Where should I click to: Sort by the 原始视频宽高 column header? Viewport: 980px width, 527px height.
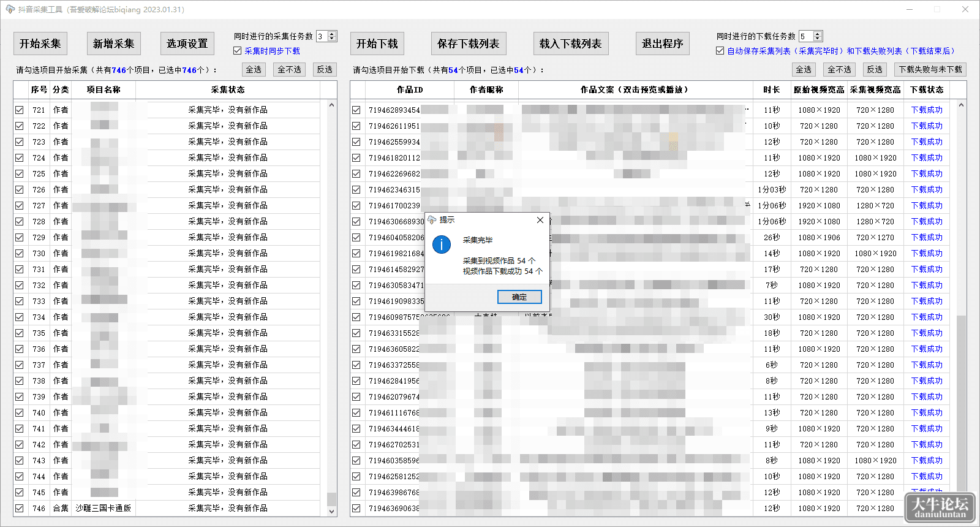pyautogui.click(x=819, y=90)
